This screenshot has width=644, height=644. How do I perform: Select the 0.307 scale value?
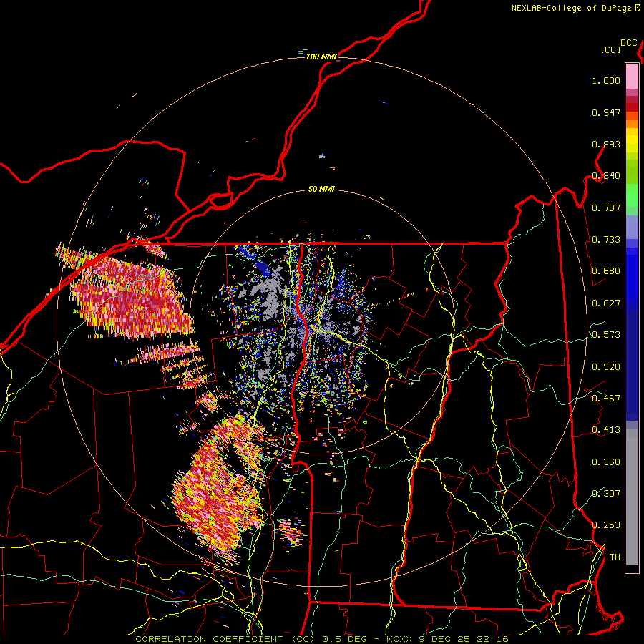coord(606,494)
